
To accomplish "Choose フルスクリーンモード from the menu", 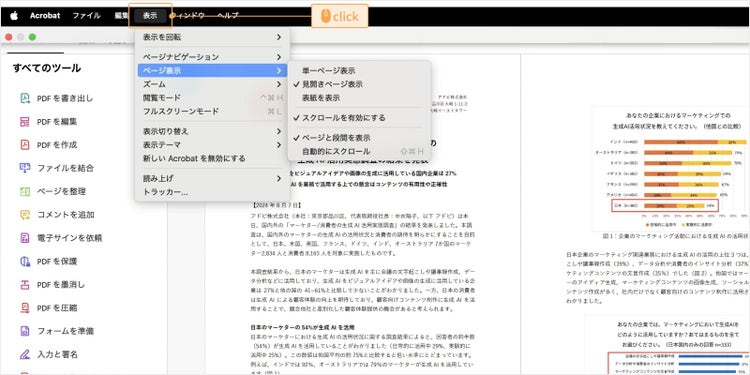I will 212,111.
